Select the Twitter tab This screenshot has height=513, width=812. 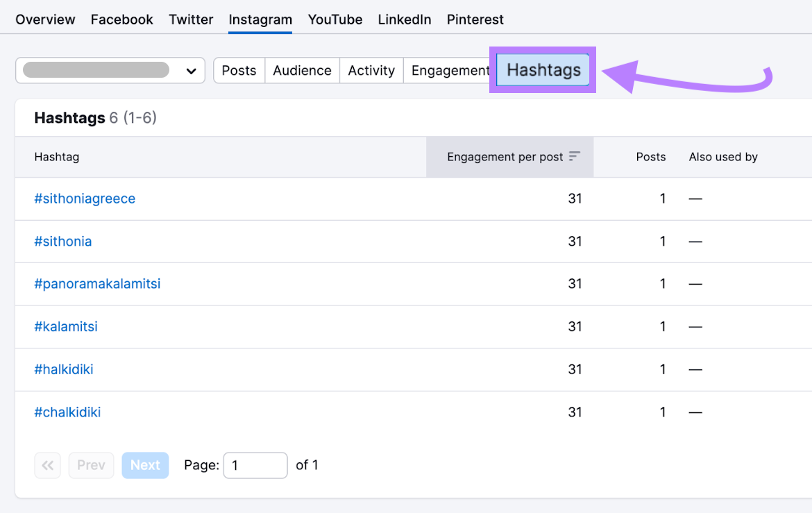pos(191,19)
